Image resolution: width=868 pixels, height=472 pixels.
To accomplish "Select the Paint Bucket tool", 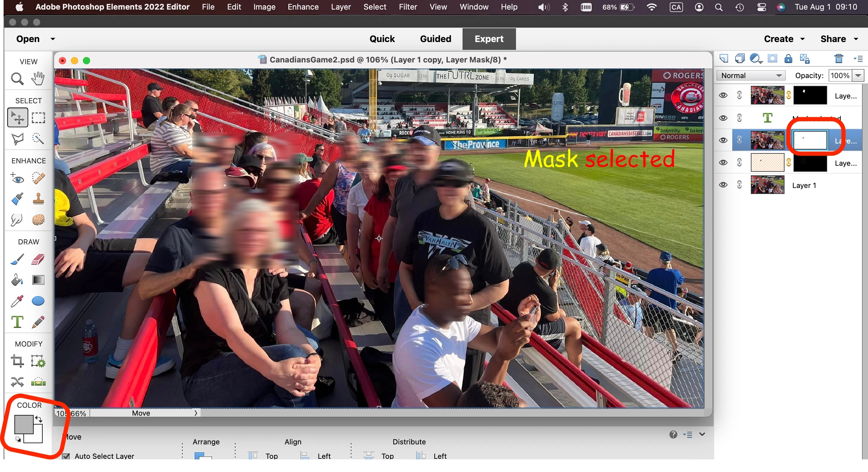I will [x=17, y=280].
